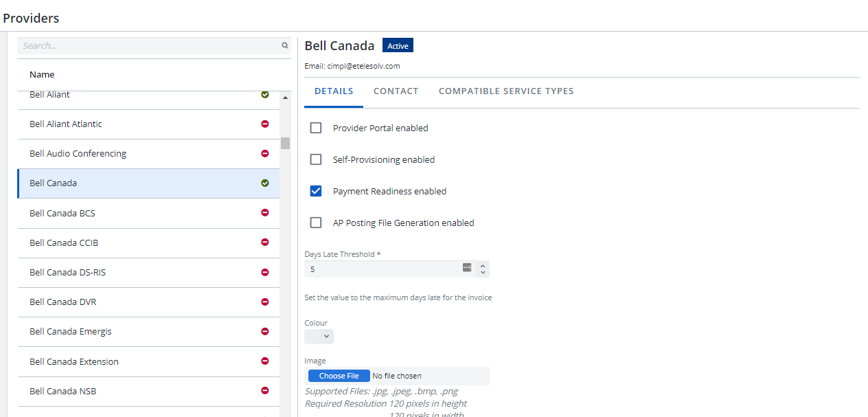
Task: Increase Days Late Threshold with up arrow
Action: [x=483, y=265]
